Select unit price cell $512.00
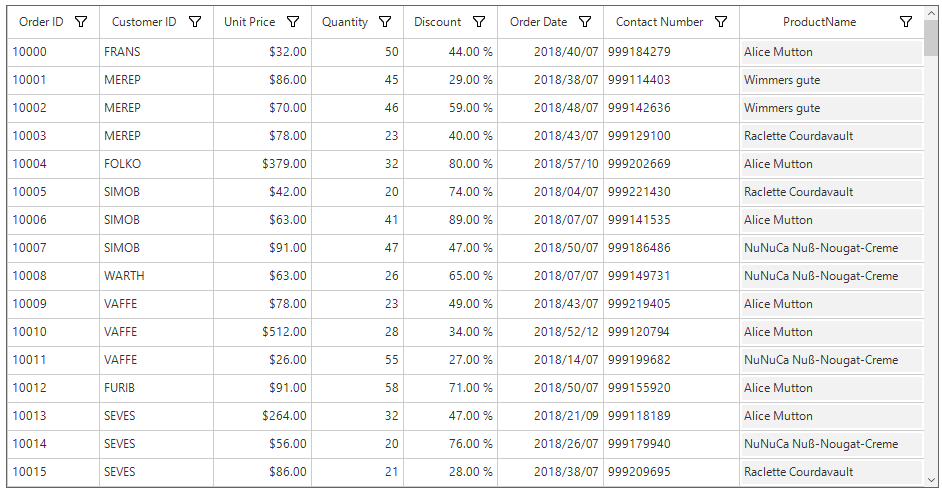Viewport: 942px width, 493px height. [x=263, y=332]
